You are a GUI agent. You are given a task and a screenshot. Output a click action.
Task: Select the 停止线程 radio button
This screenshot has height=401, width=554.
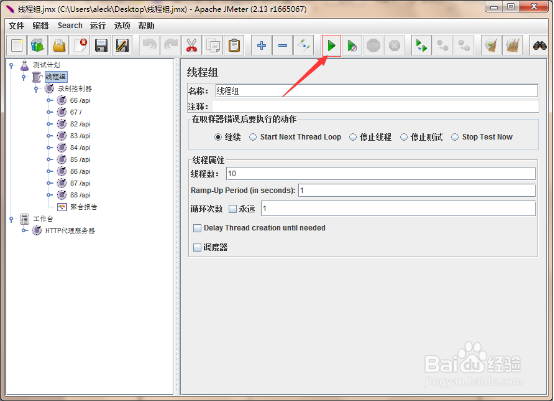353,137
